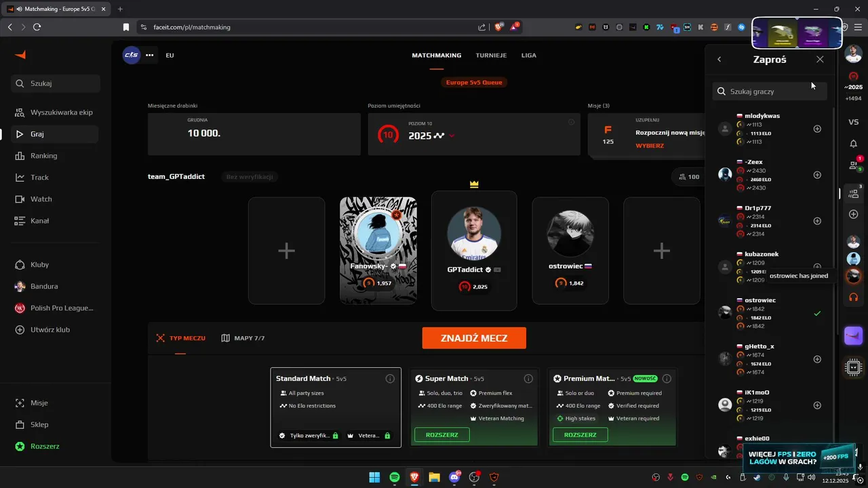Invite iK1moO with plus button
The height and width of the screenshot is (488, 868).
(817, 405)
